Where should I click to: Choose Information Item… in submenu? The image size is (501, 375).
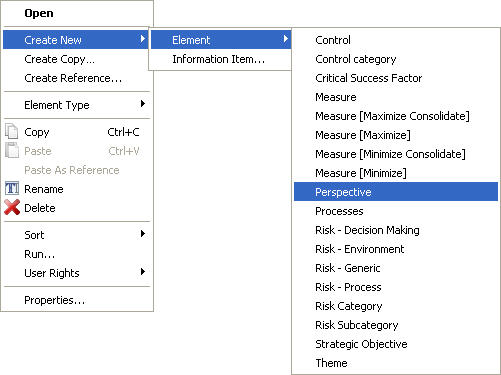220,59
